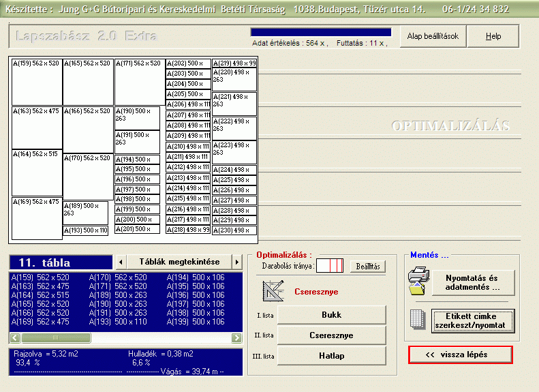The height and width of the screenshot is (392, 539).
Task: Select panel A(169) 562 x 475 in layout
Action: [37, 218]
